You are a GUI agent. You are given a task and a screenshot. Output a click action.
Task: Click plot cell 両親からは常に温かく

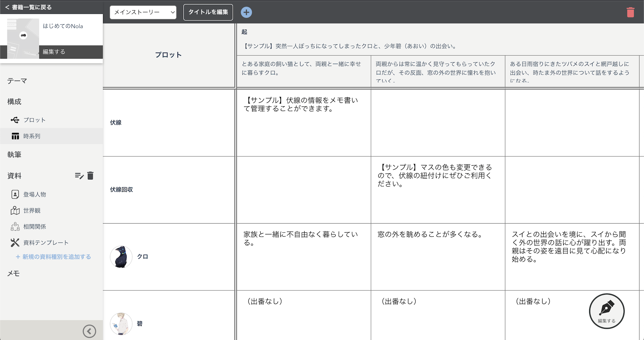[x=438, y=72]
